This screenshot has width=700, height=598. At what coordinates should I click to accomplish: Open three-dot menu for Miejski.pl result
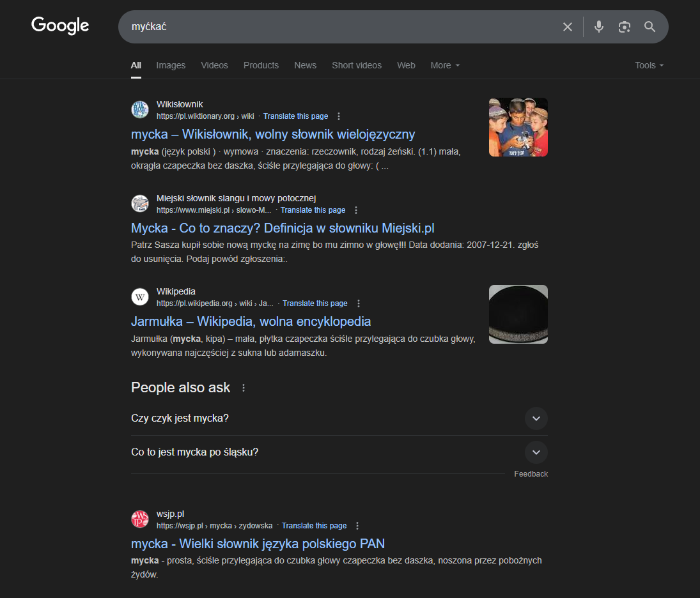coord(356,210)
